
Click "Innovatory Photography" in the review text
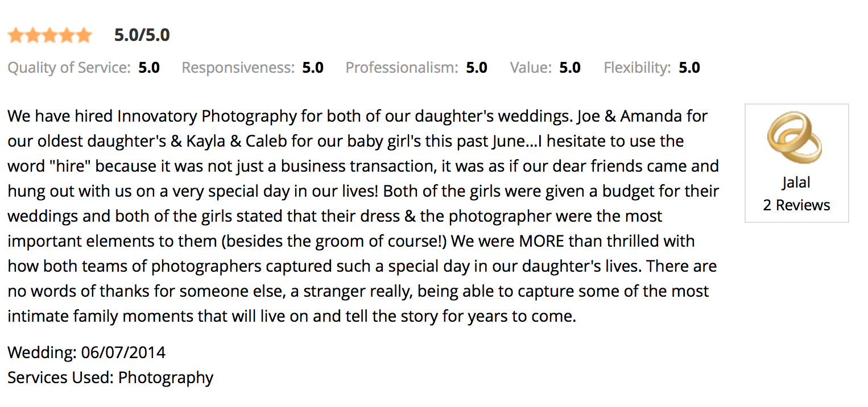206,117
